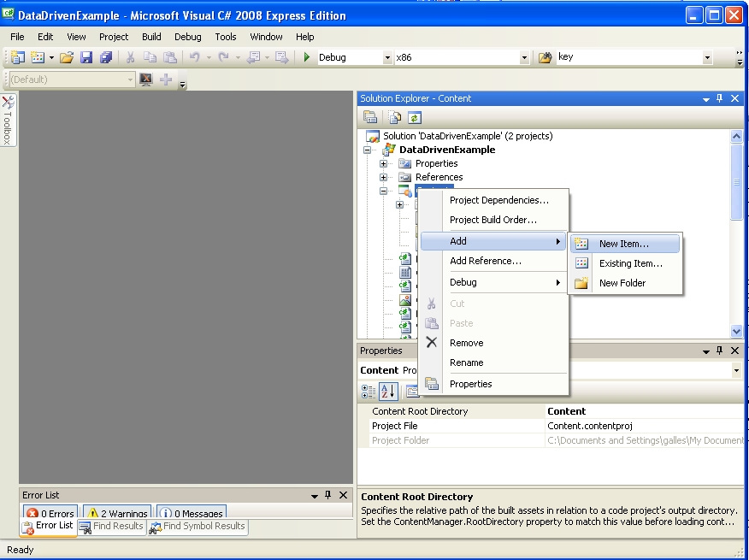Image resolution: width=749 pixels, height=560 pixels.
Task: Open the x86 platform dropdown
Action: click(x=524, y=58)
